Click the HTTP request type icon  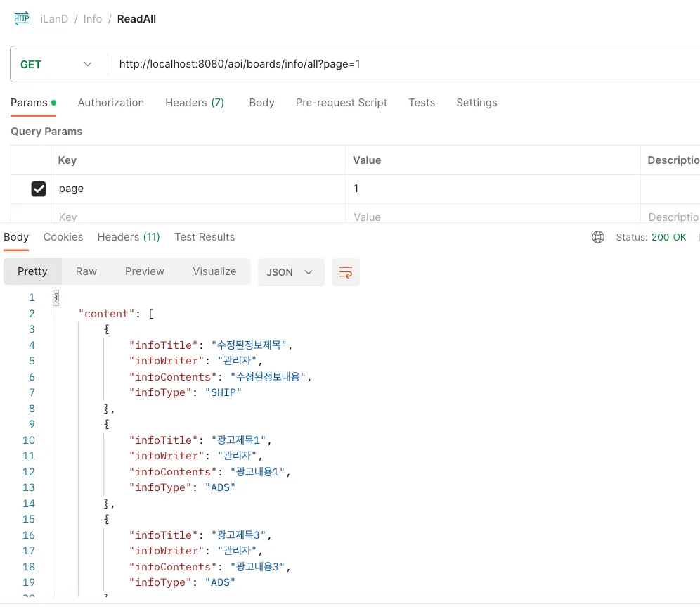tap(22, 19)
